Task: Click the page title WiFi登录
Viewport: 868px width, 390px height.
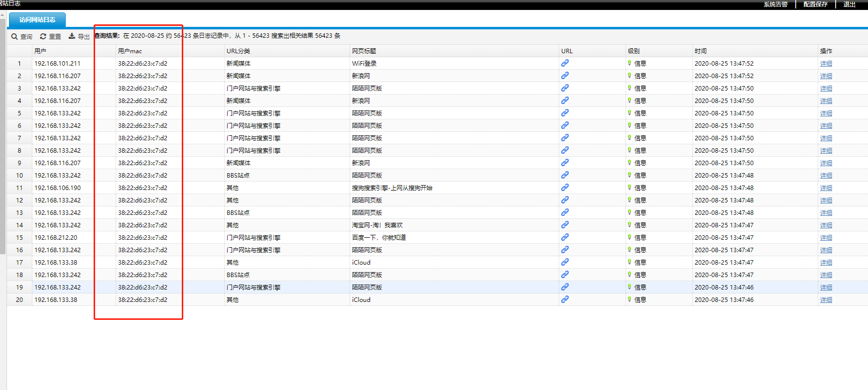Action: click(x=364, y=64)
